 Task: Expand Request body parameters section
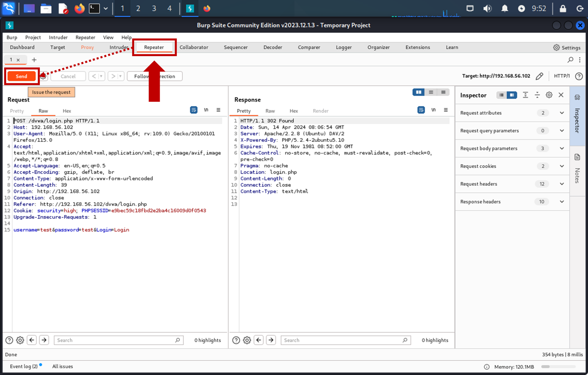[512, 148]
